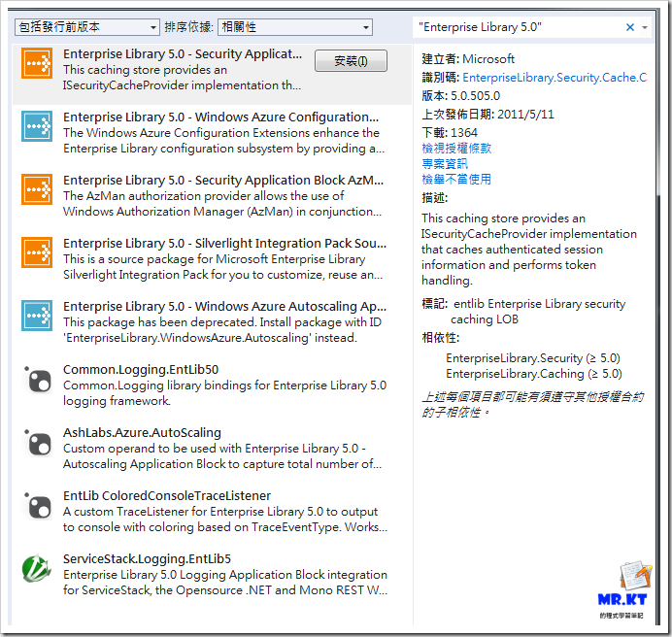
Task: Open the 檢視授權條款 license link
Action: click(456, 149)
